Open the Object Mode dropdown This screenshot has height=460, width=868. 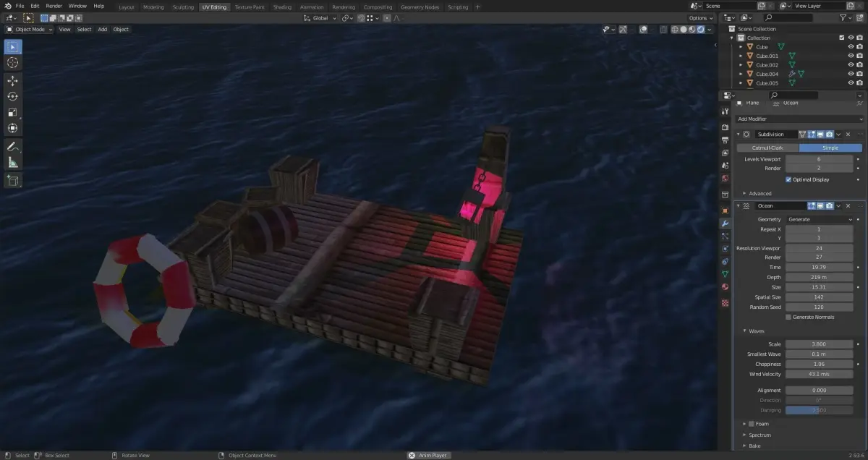pyautogui.click(x=29, y=30)
